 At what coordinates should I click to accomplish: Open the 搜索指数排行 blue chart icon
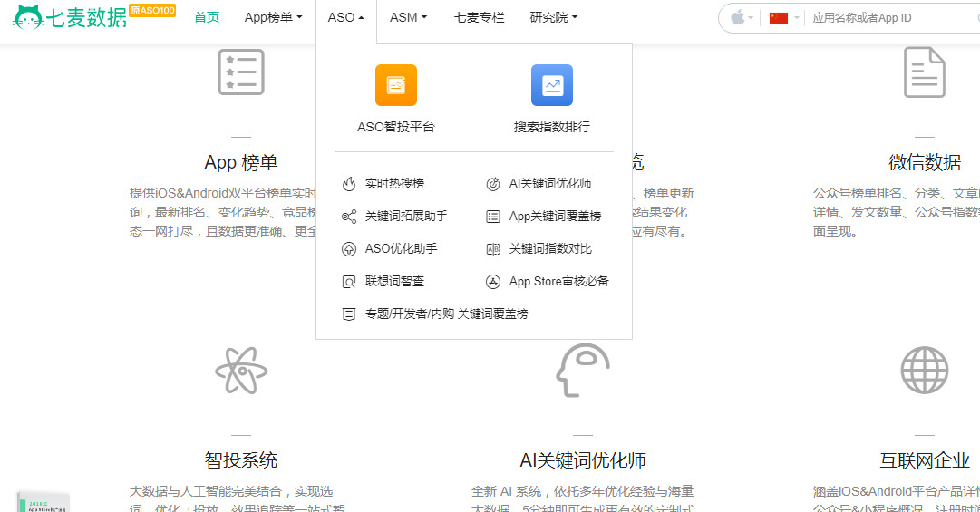pos(551,85)
